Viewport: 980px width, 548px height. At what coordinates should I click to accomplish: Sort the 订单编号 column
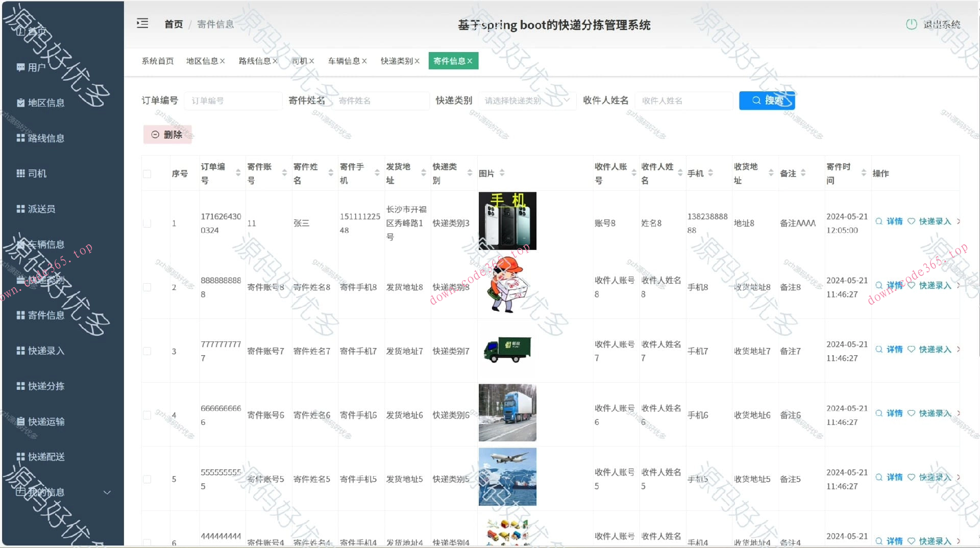point(238,173)
